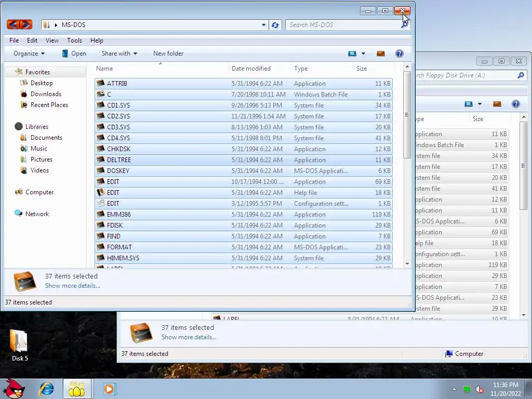The width and height of the screenshot is (532, 399).
Task: Select the EMM386 file row
Action: coord(244,215)
